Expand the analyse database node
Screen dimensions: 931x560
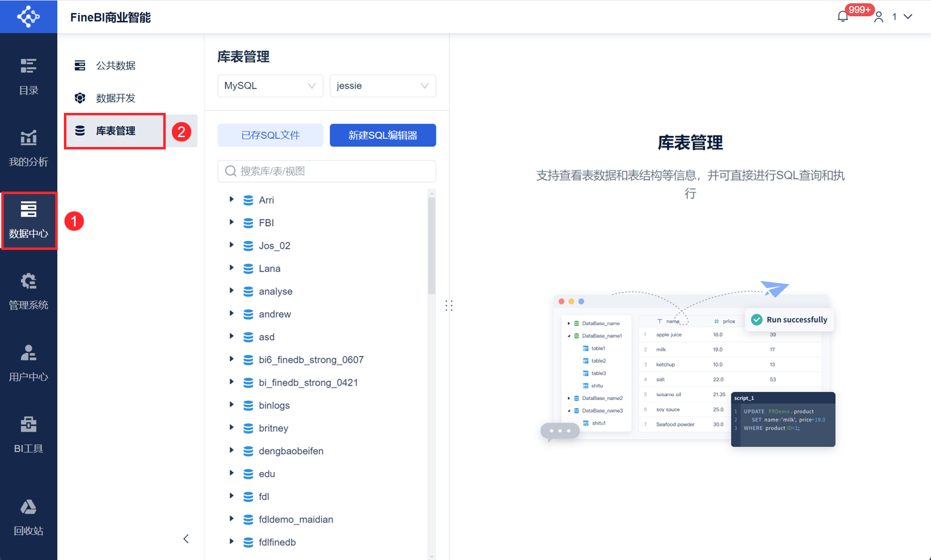pyautogui.click(x=232, y=291)
